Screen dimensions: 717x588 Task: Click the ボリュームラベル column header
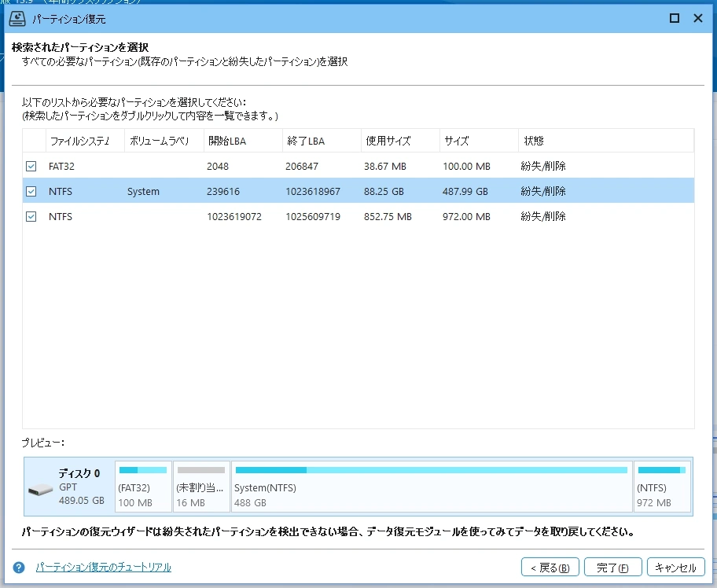pyautogui.click(x=164, y=141)
